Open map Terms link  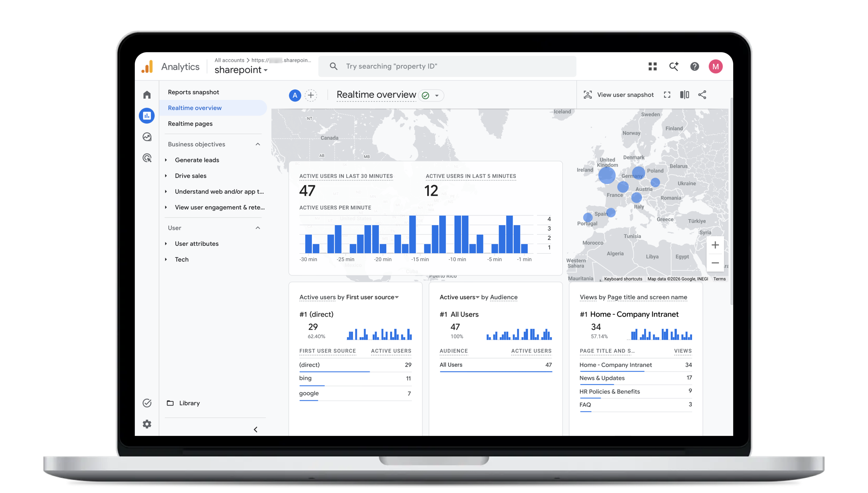[x=719, y=279]
